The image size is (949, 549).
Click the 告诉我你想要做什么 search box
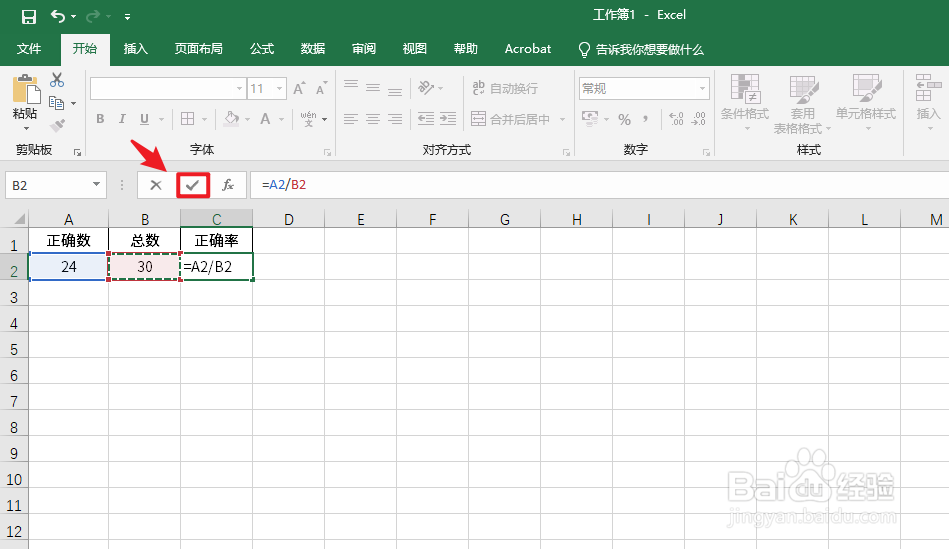(x=642, y=50)
